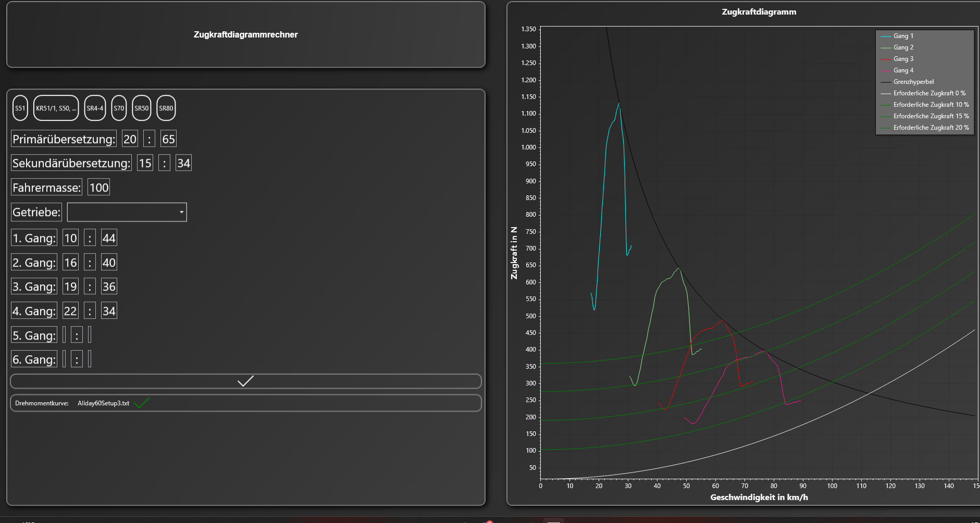This screenshot has height=523, width=980.
Task: Click empty 5. Gang first field
Action: (x=64, y=335)
